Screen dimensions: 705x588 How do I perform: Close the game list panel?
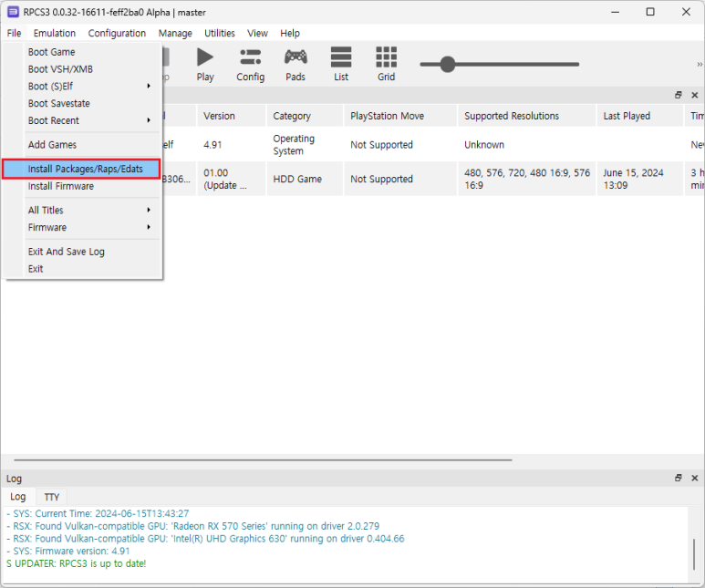pos(695,95)
